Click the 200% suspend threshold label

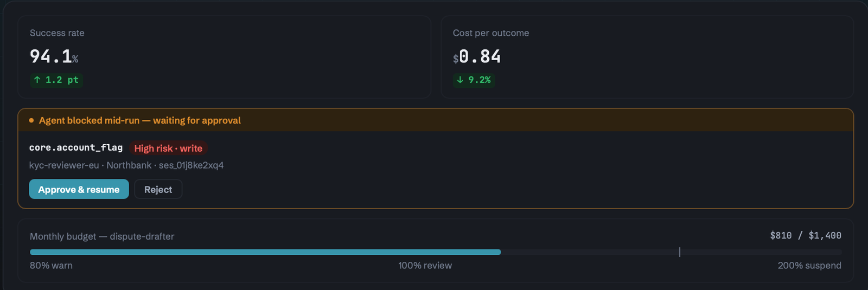(809, 266)
